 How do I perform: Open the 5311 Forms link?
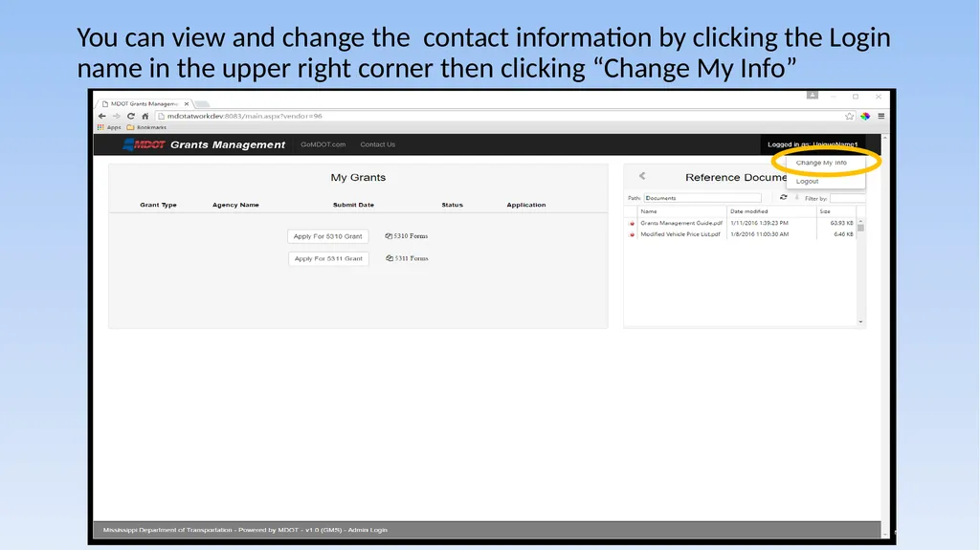click(x=407, y=258)
